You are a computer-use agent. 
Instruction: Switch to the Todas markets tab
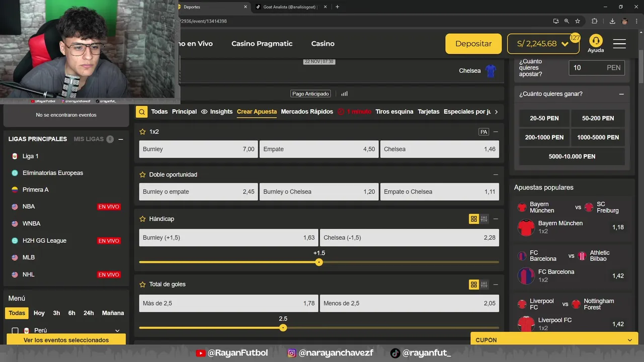(159, 112)
